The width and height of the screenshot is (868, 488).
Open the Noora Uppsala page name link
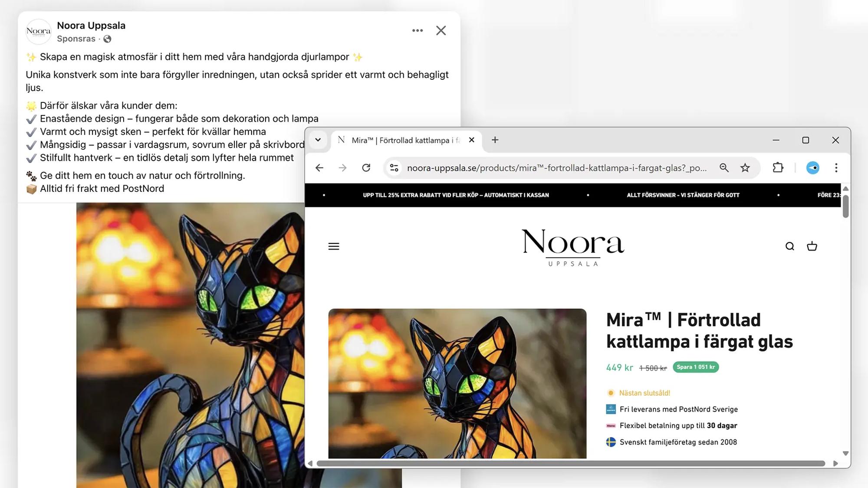click(91, 26)
